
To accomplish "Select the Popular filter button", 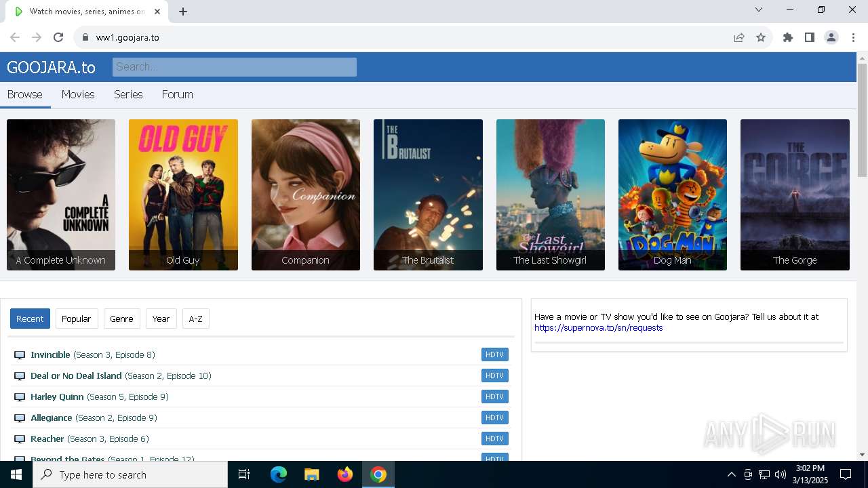I will [77, 319].
